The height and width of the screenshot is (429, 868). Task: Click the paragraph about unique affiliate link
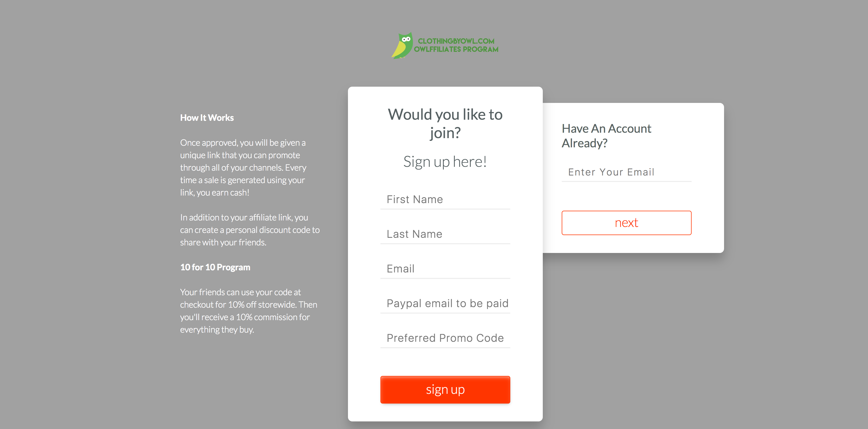pyautogui.click(x=243, y=168)
